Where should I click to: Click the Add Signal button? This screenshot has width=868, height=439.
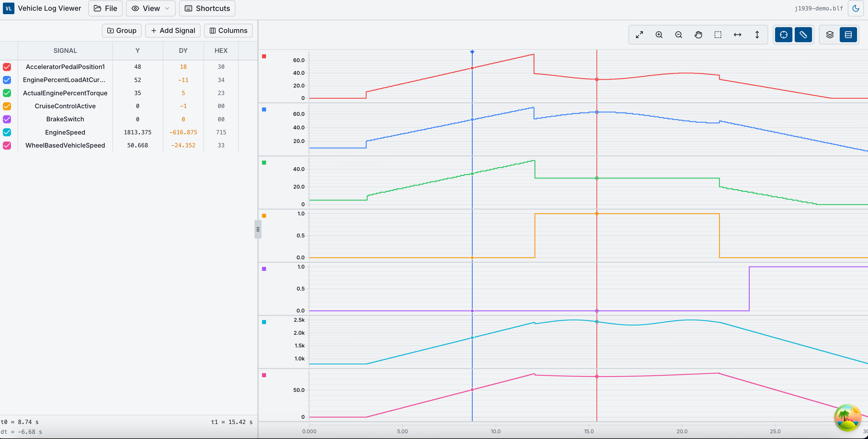click(x=173, y=30)
